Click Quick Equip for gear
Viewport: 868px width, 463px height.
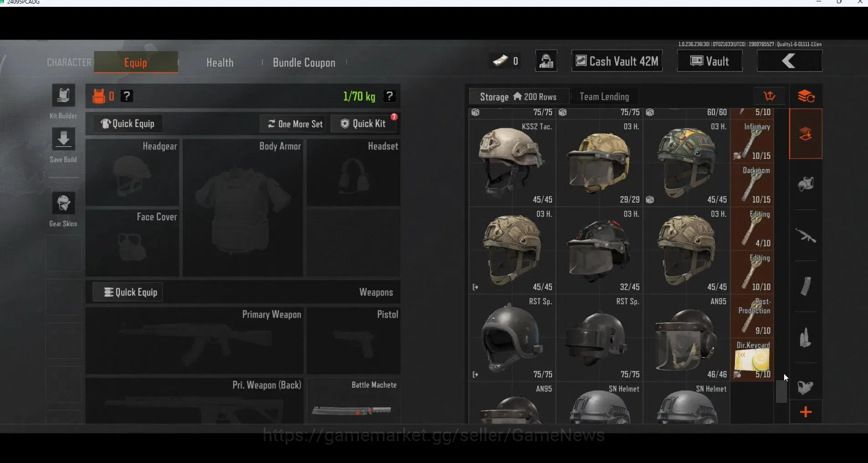tap(128, 123)
